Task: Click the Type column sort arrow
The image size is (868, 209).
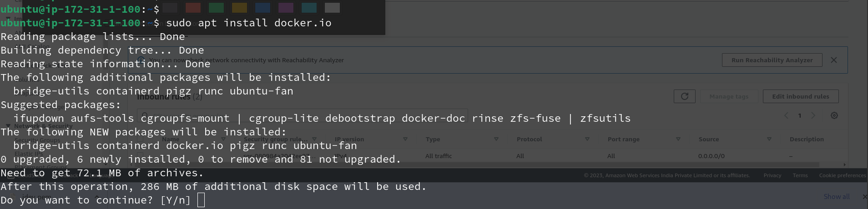Action: click(x=496, y=139)
